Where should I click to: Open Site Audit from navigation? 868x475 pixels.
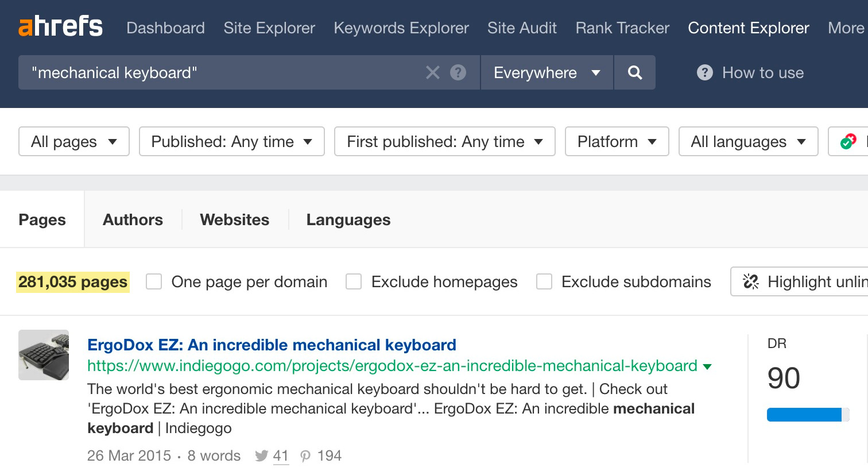pyautogui.click(x=522, y=28)
